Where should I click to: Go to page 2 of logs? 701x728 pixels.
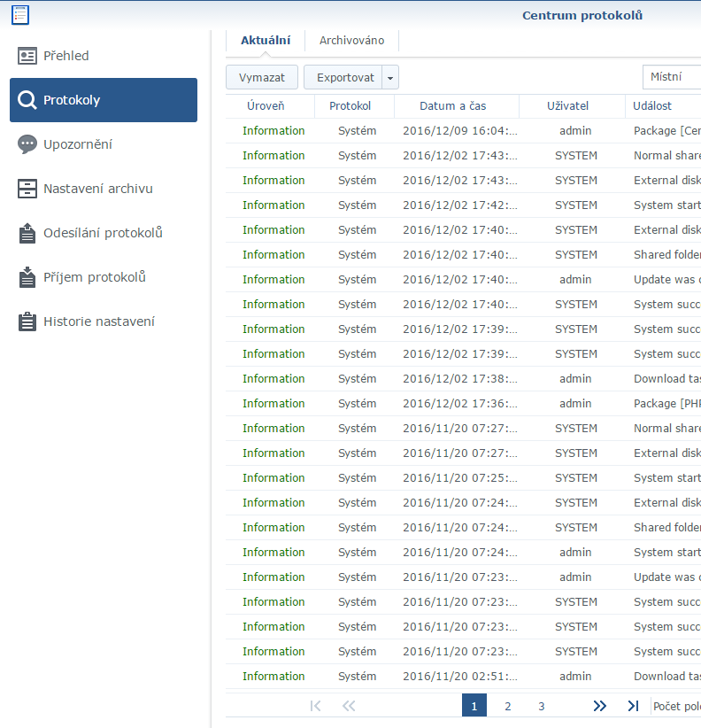click(507, 706)
